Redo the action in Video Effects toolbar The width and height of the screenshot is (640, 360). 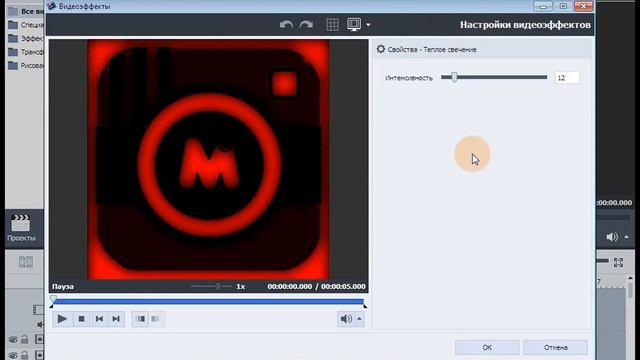click(306, 25)
